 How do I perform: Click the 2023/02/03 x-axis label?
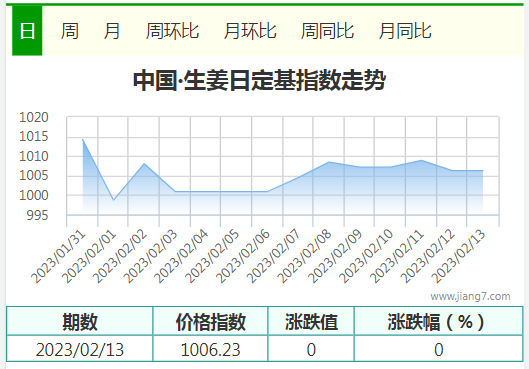point(151,257)
